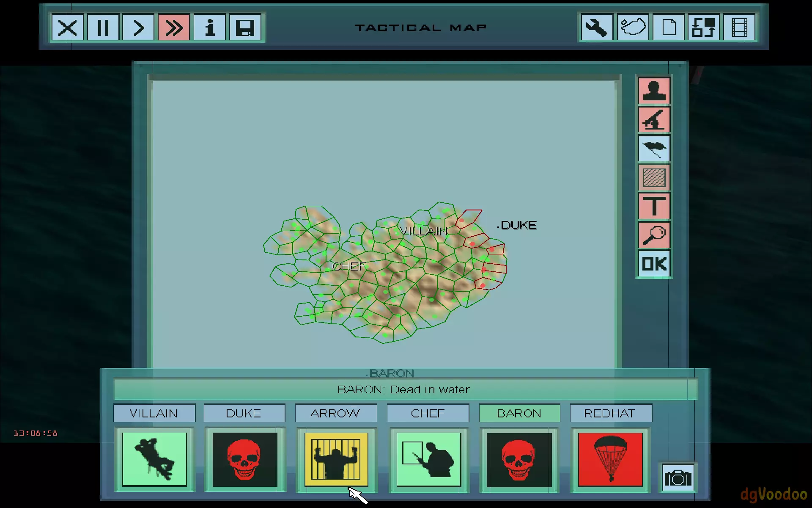Select the VILLAIN agent tab
This screenshot has width=812, height=508.
[x=154, y=413]
